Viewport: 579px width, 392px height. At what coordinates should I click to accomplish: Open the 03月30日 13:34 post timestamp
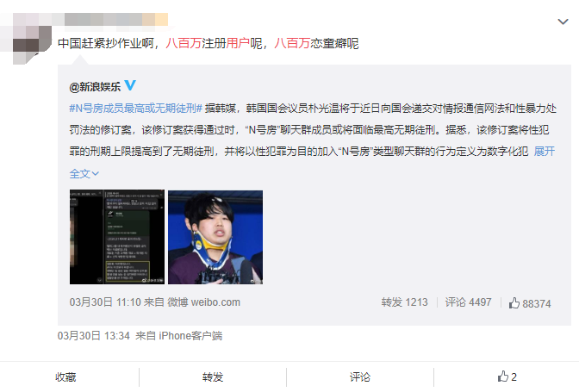click(94, 336)
